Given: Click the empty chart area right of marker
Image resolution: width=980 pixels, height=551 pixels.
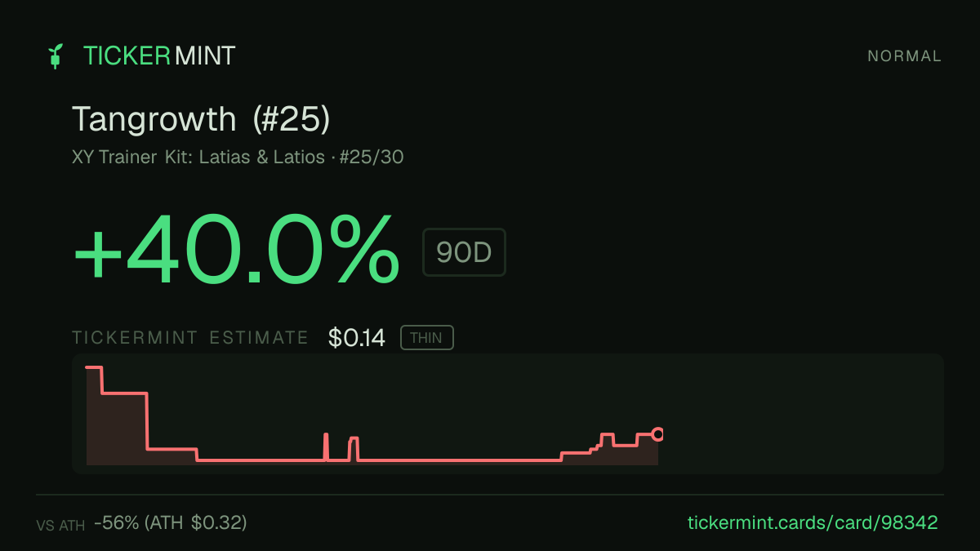Looking at the screenshot, I should 800,413.
